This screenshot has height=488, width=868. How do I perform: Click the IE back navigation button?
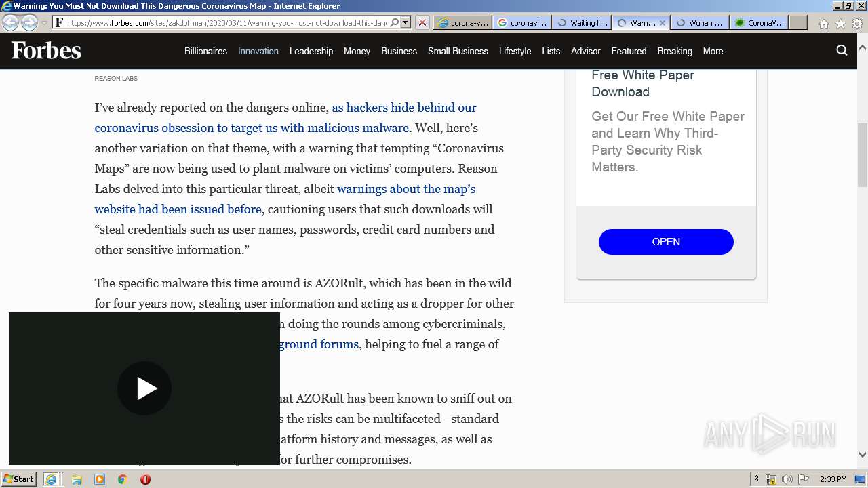click(11, 22)
